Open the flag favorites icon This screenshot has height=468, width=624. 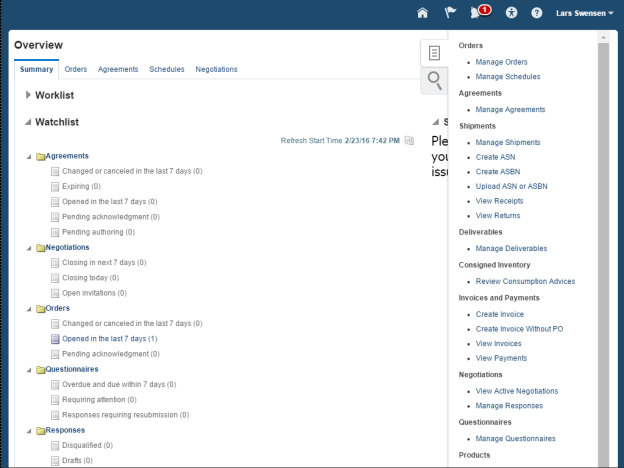(450, 13)
